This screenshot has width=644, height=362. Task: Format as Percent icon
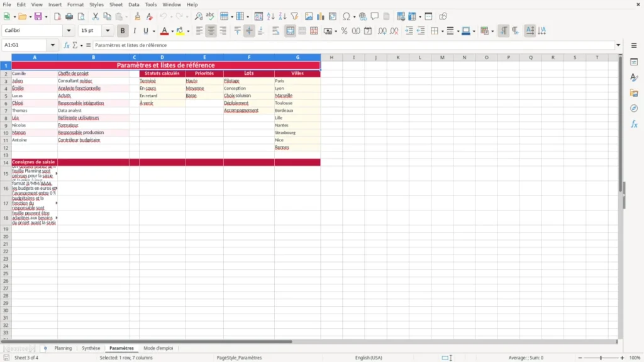[344, 31]
